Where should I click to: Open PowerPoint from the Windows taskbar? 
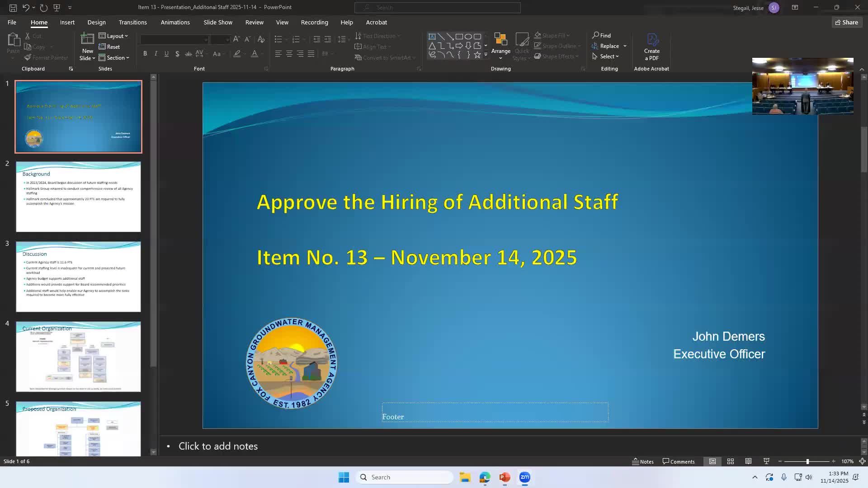pyautogui.click(x=505, y=477)
